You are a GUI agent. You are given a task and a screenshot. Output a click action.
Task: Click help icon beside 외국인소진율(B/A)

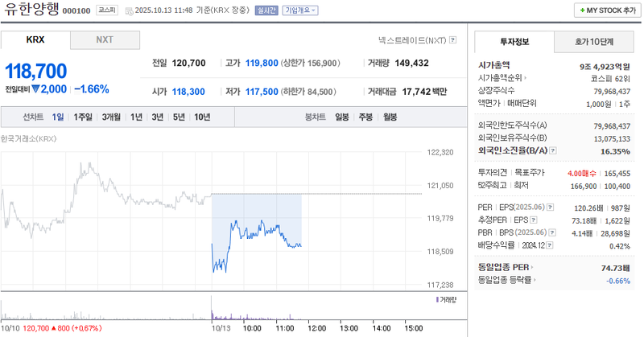[554, 150]
